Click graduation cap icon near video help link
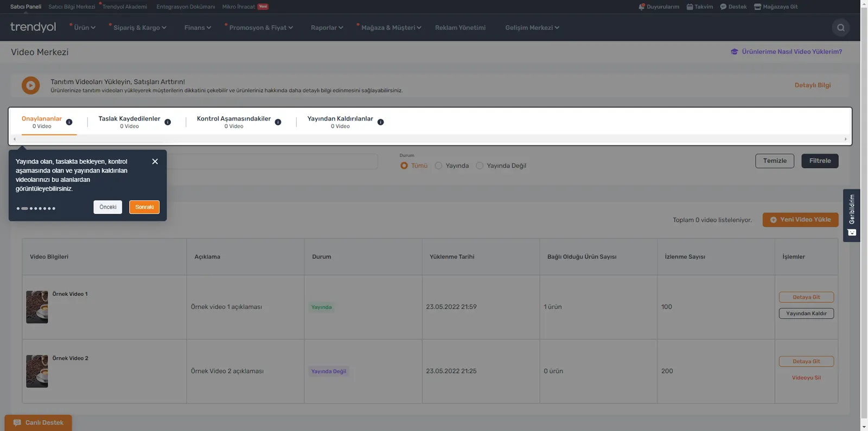 (735, 52)
